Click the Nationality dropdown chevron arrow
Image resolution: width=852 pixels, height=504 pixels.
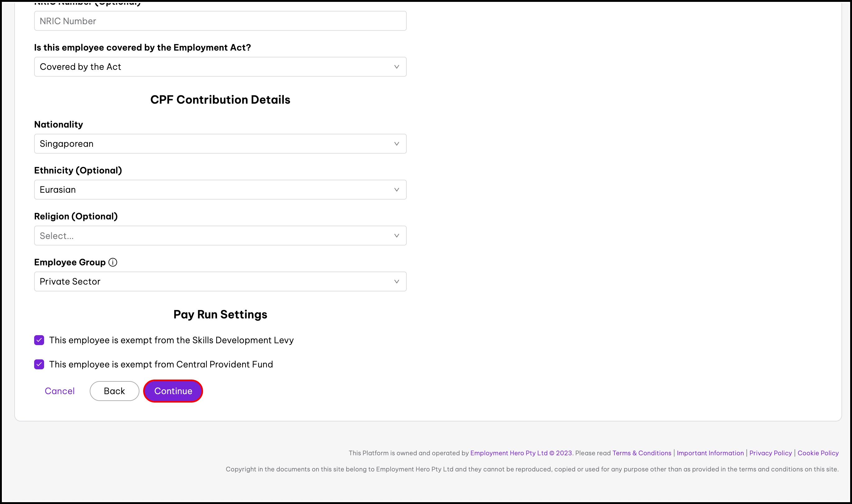(x=397, y=144)
